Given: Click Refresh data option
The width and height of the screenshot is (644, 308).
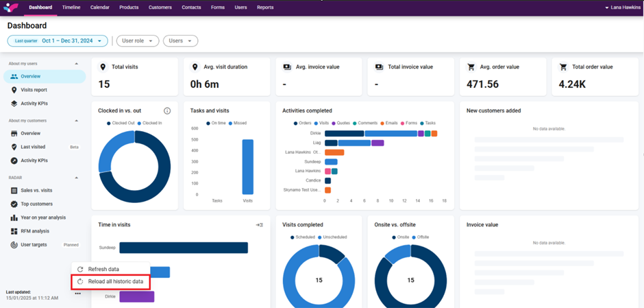Looking at the screenshot, I should click(103, 269).
